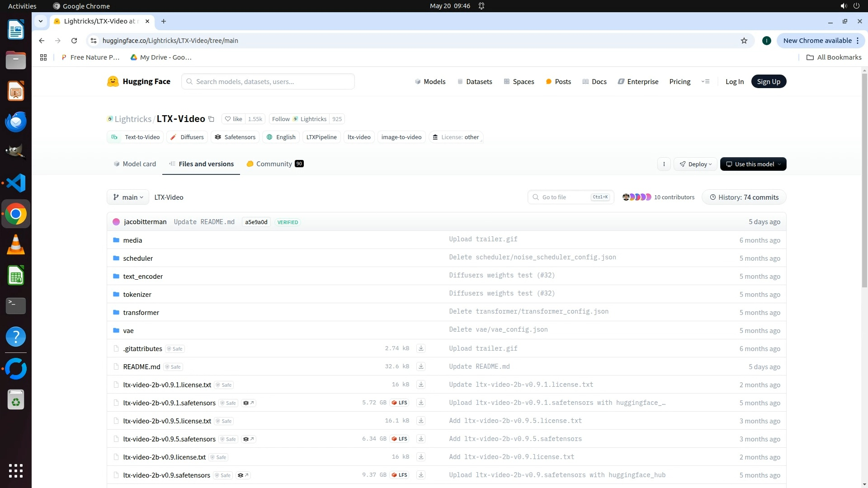Open the three-dot options menu next to Deploy

[x=664, y=164]
